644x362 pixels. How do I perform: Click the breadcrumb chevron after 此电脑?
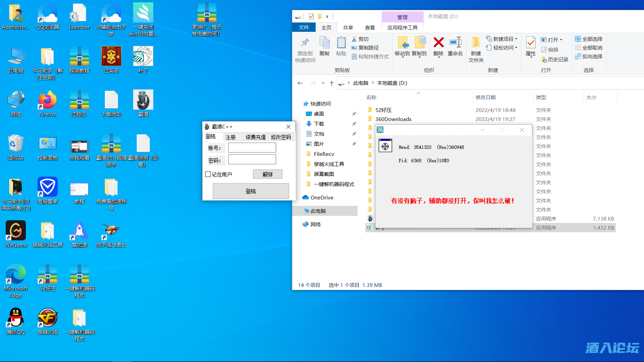click(373, 83)
